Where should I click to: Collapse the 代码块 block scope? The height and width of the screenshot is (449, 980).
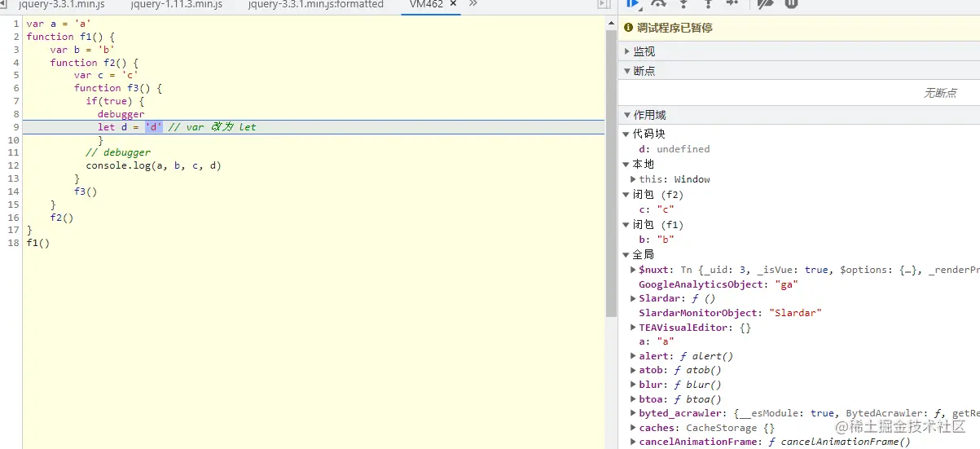tap(626, 134)
